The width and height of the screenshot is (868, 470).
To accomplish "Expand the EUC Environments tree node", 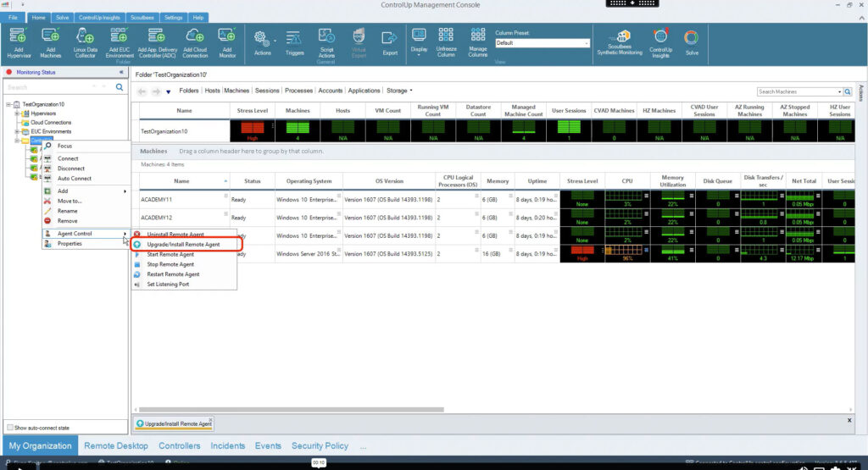I will (17, 131).
